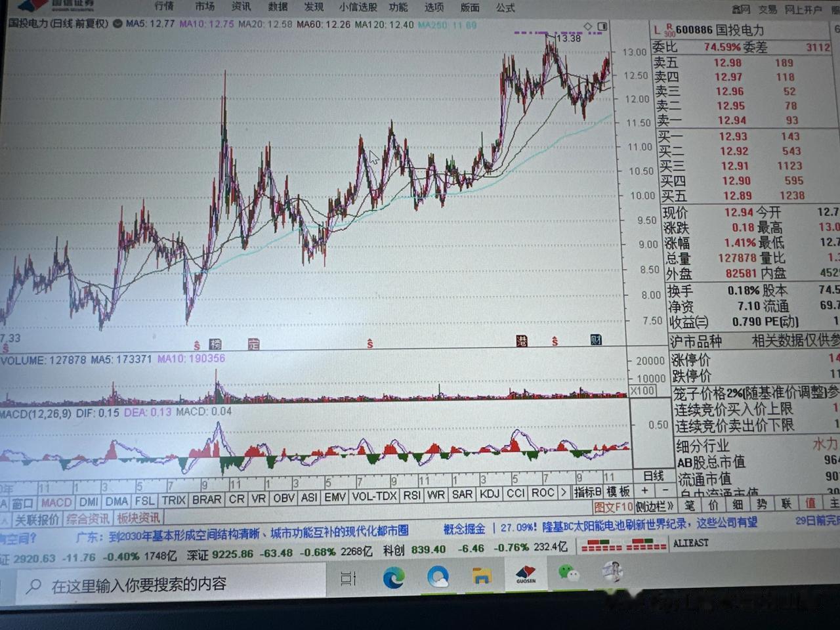The image size is (840, 630).
Task: Click the 网上开户 link at top right
Action: point(804,9)
